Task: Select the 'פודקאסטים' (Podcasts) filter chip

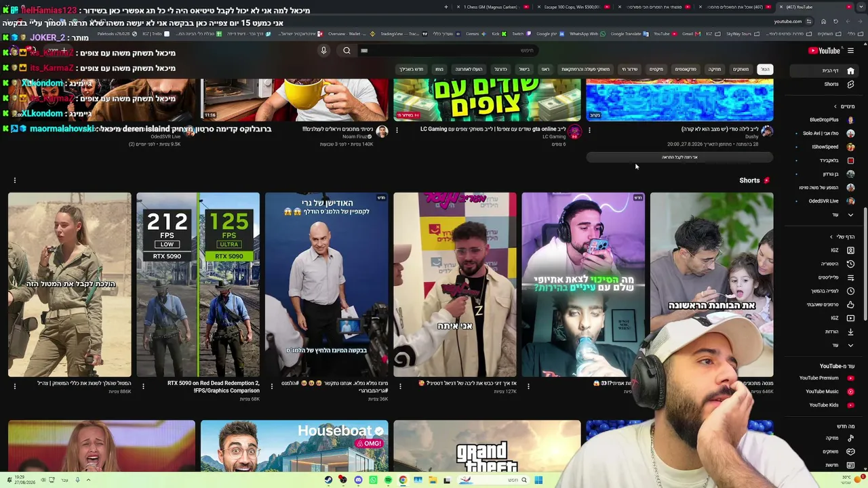Action: tap(686, 69)
